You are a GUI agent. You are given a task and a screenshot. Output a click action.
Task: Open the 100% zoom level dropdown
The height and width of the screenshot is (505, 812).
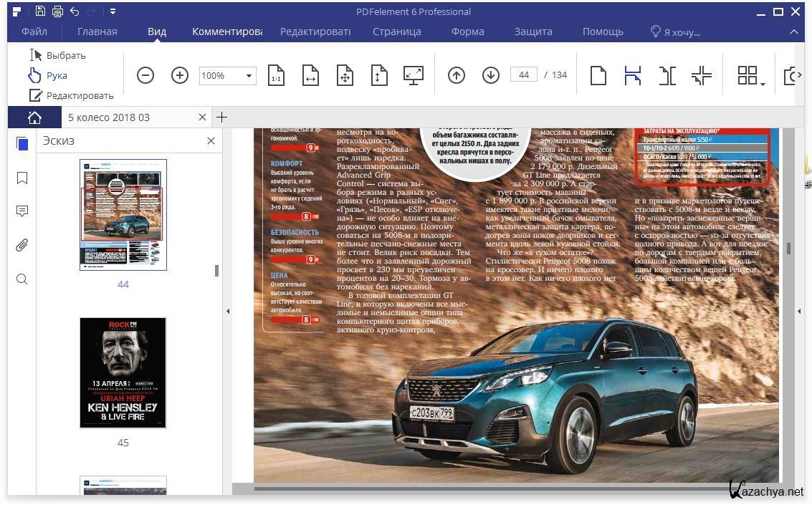[x=249, y=75]
